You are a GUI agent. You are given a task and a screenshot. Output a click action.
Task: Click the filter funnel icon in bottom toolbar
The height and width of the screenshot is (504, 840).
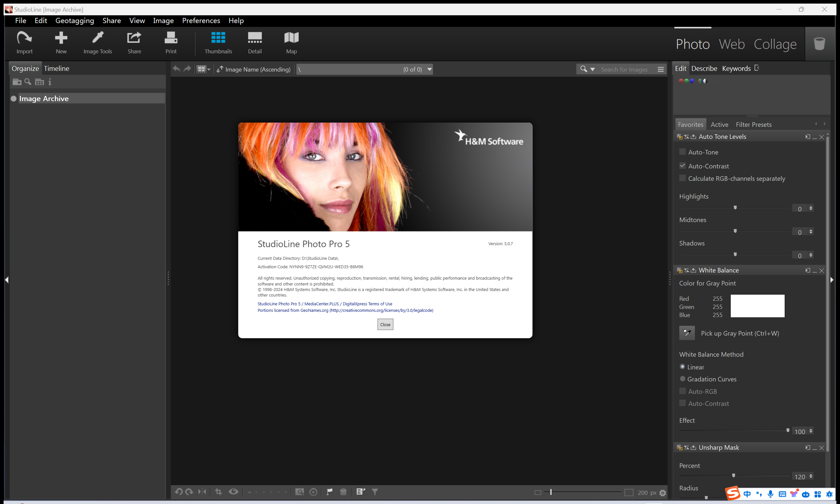coord(375,491)
